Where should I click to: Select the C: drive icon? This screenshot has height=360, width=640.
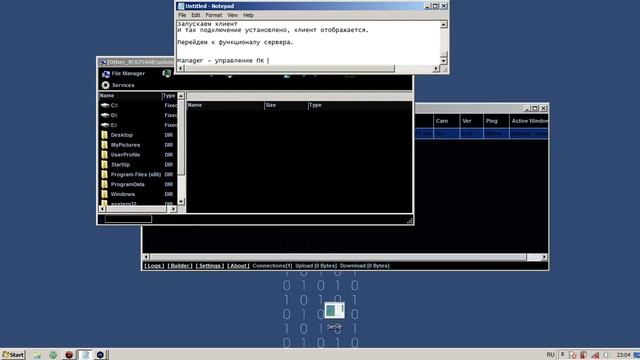pyautogui.click(x=105, y=105)
